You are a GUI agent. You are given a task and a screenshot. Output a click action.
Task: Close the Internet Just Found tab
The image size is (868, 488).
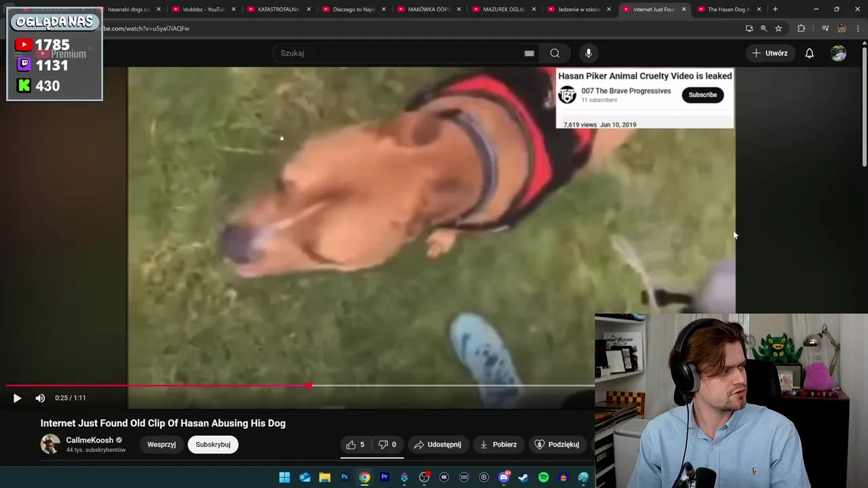coord(684,9)
